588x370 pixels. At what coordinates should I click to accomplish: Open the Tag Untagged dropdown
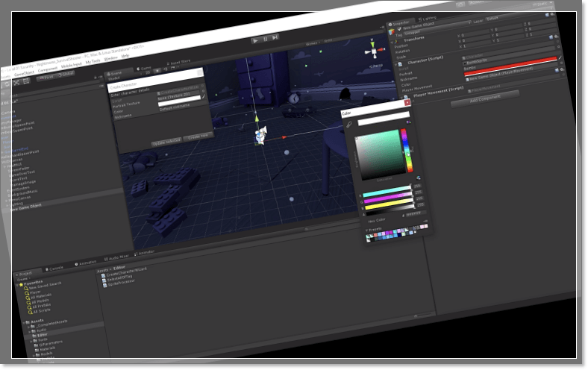coord(437,28)
